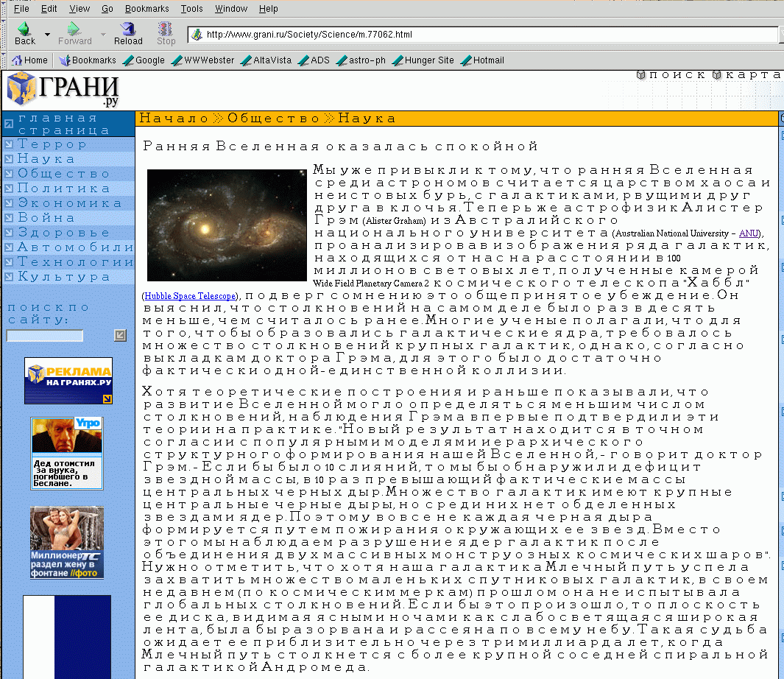Open the Наука sidebar section

pyautogui.click(x=46, y=158)
